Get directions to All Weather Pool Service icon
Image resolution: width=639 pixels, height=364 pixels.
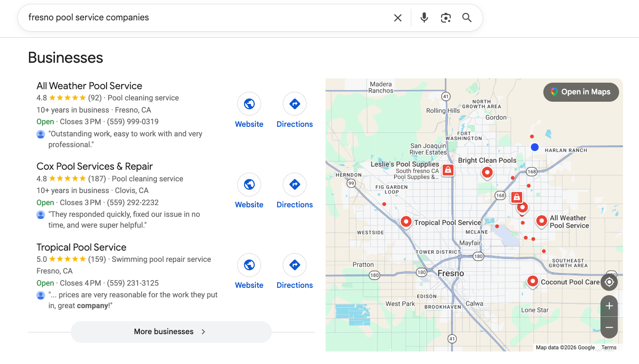[295, 104]
